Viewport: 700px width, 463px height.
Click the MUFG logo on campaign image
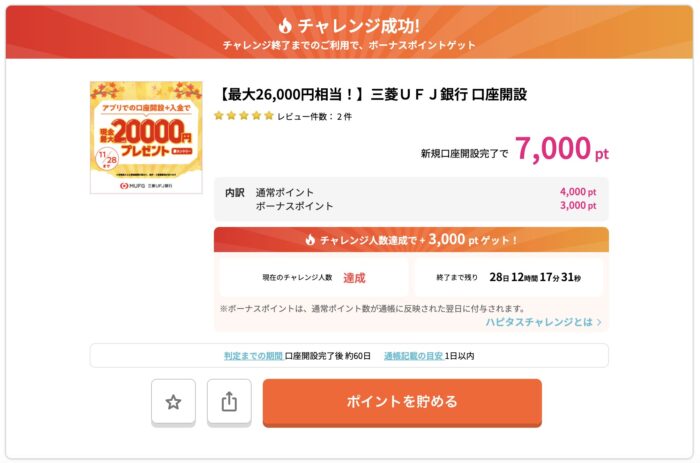pyautogui.click(x=127, y=186)
